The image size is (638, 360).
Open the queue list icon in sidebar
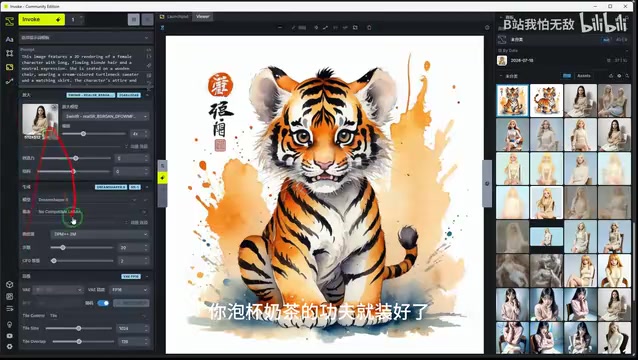tap(9, 309)
